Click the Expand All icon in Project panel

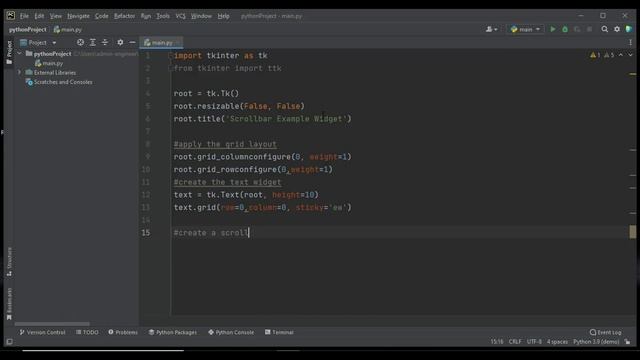click(93, 42)
